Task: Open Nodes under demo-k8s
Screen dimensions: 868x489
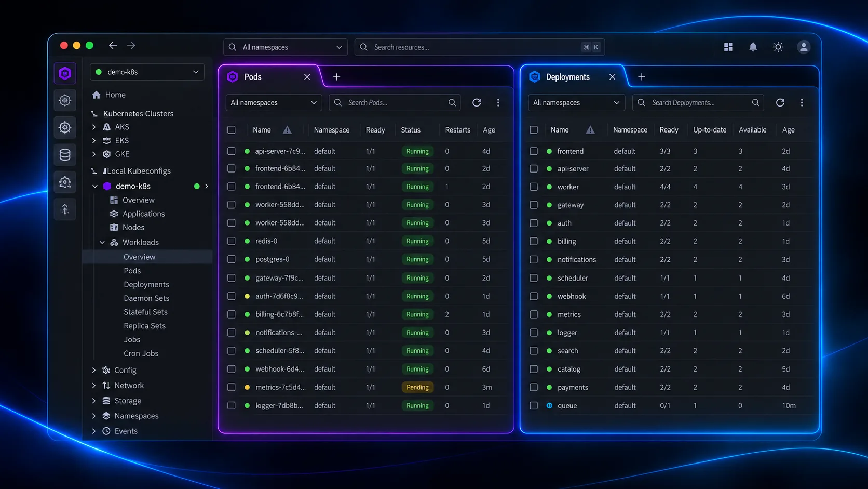Action: point(133,227)
